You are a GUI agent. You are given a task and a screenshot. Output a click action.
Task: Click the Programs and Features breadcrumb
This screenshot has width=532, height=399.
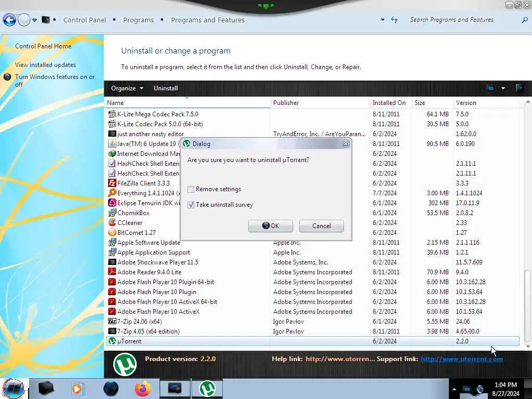(208, 20)
